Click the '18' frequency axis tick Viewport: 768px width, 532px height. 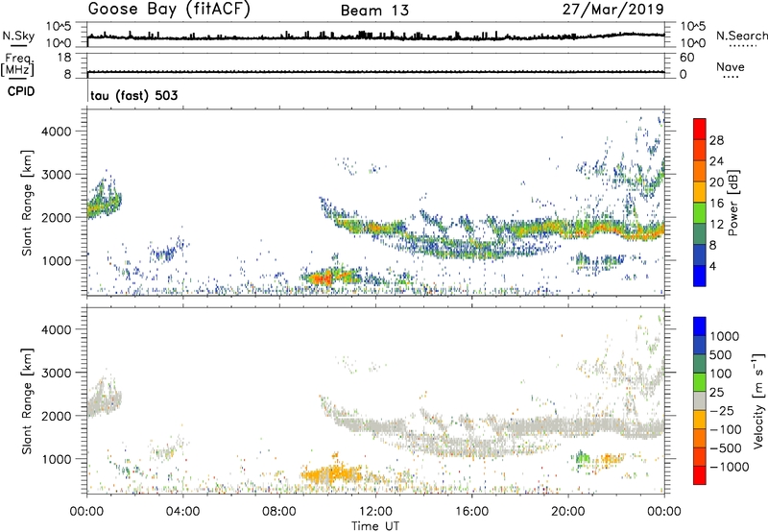click(x=64, y=58)
